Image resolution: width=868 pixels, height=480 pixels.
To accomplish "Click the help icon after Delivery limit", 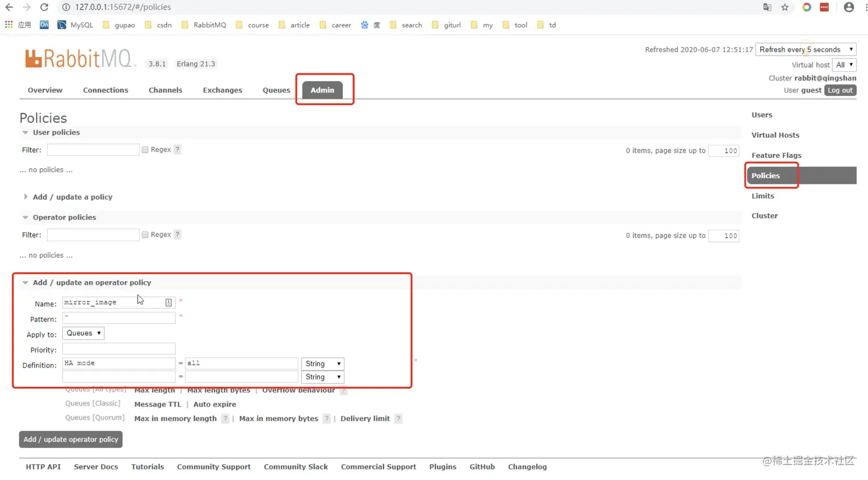I will pos(398,419).
